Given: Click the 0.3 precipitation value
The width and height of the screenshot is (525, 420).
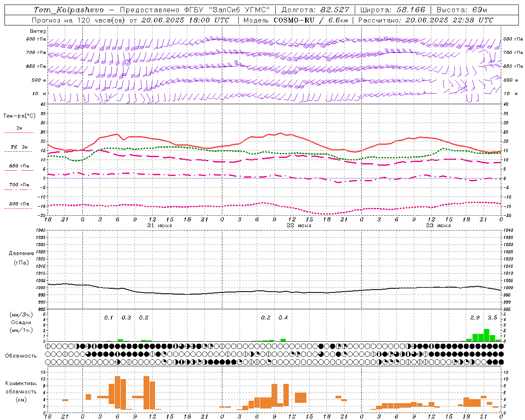Looking at the screenshot, I should coord(126,318).
